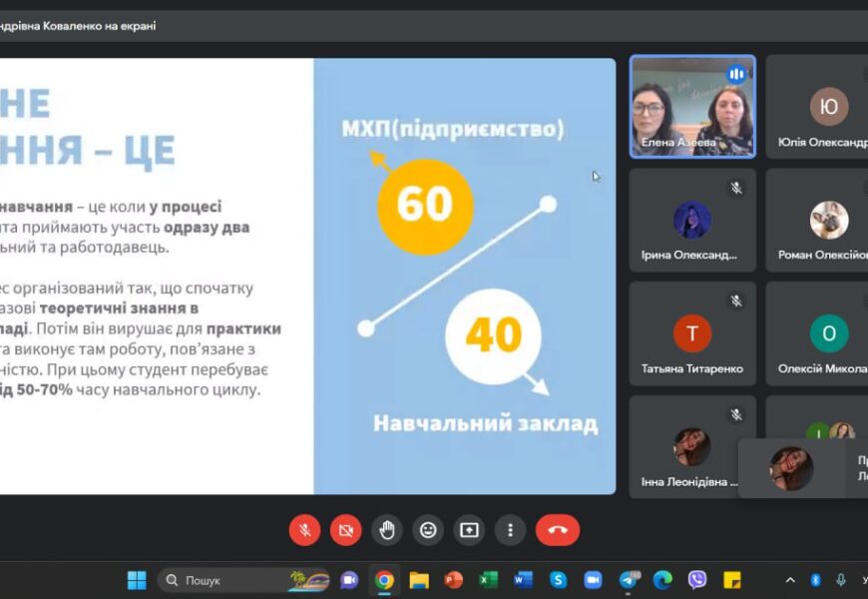Open Google Chrome from the taskbar
868x599 pixels.
384,580
